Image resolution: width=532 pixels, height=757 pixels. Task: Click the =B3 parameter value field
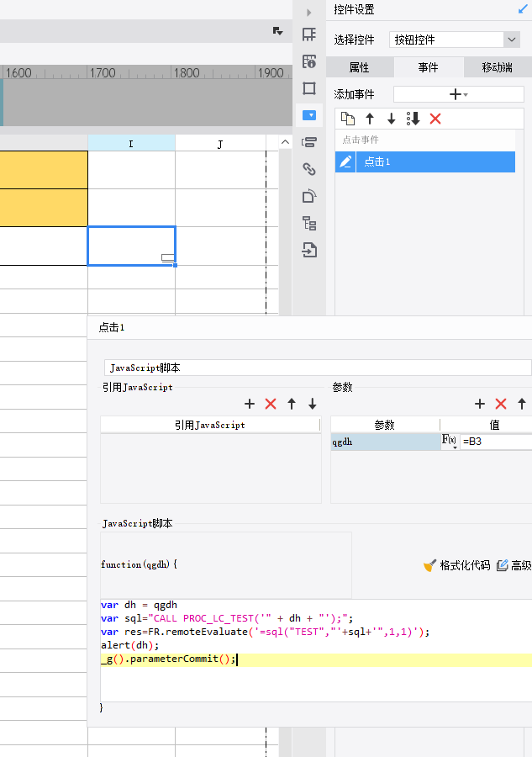click(x=497, y=442)
